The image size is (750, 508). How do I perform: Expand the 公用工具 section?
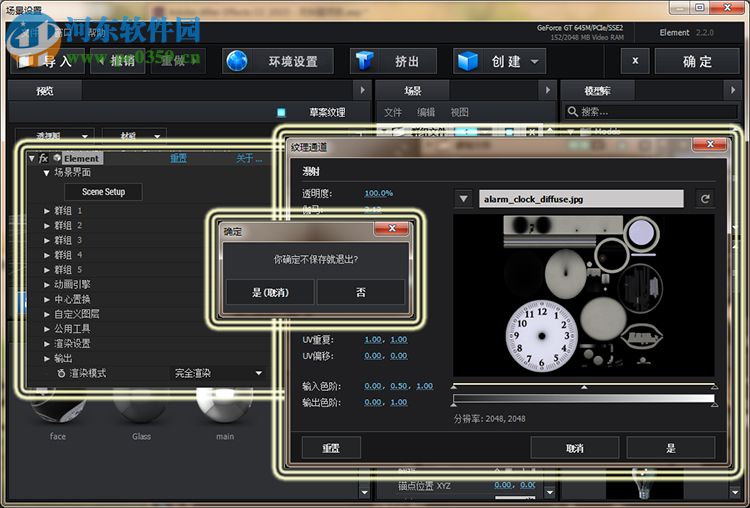coord(46,329)
